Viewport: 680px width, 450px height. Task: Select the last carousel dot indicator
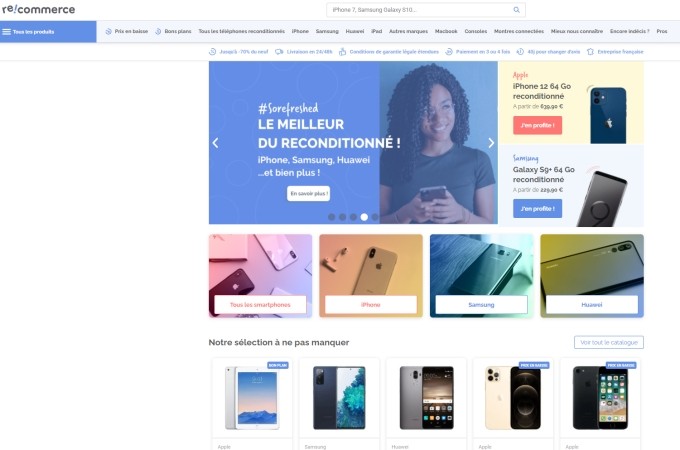coord(375,217)
